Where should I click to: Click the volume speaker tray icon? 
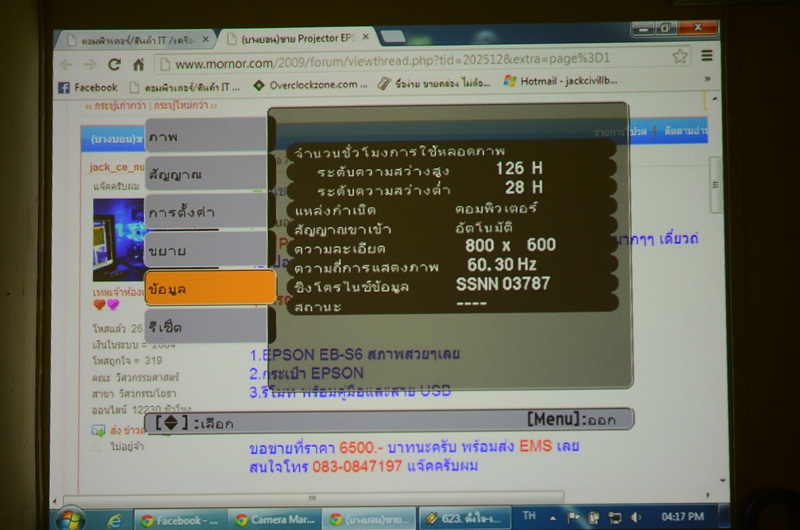click(636, 517)
